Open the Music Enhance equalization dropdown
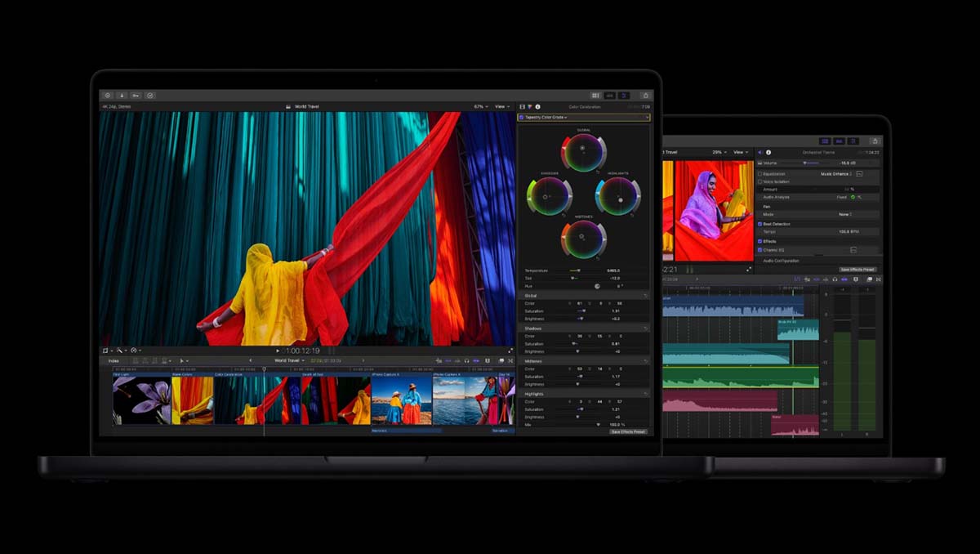This screenshot has width=980, height=554. click(x=836, y=174)
